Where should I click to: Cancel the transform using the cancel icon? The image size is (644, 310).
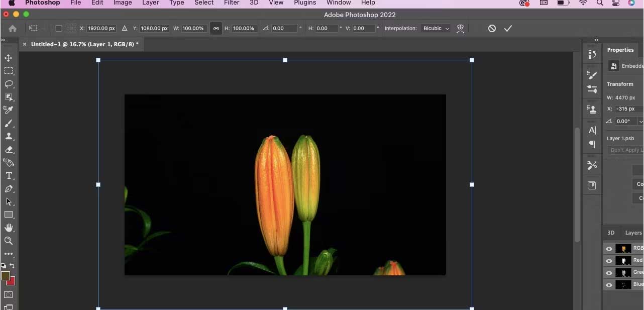point(492,29)
